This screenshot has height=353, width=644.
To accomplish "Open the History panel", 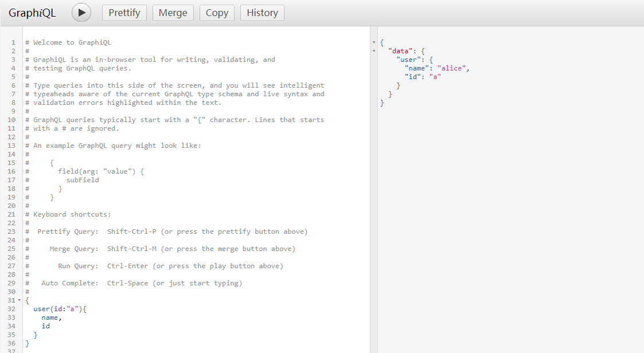I will [262, 13].
